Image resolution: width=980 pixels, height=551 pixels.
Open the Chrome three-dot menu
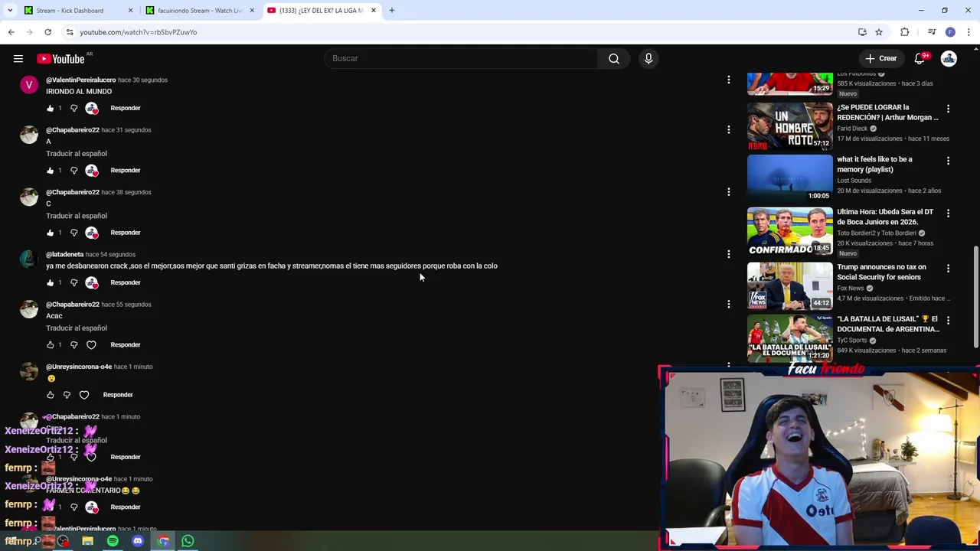coord(969,32)
